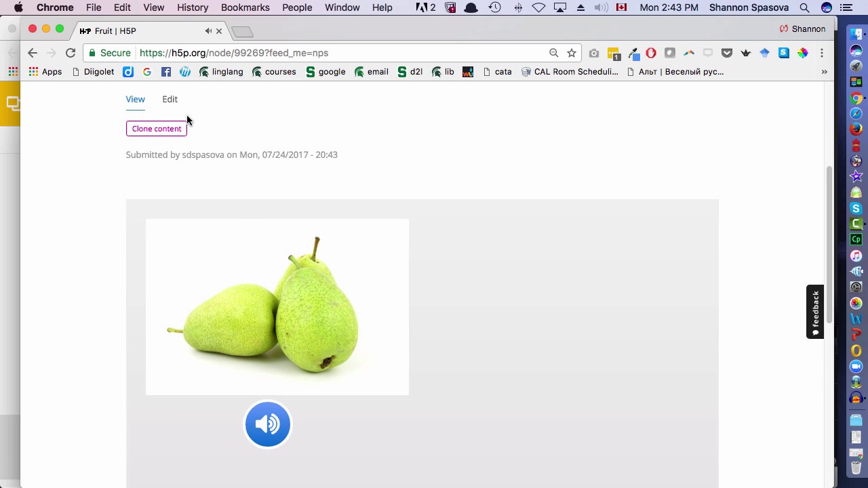
Task: Click the Shannon profile button in Chrome
Action: pyautogui.click(x=802, y=29)
